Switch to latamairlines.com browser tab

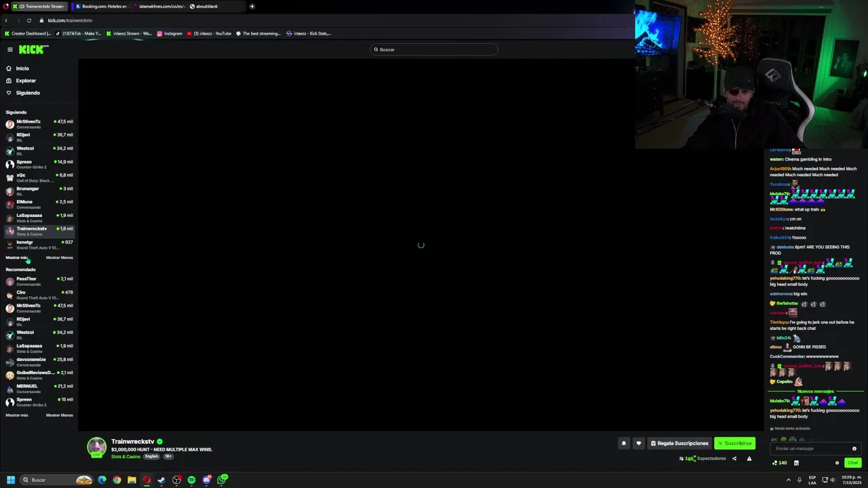click(x=159, y=6)
